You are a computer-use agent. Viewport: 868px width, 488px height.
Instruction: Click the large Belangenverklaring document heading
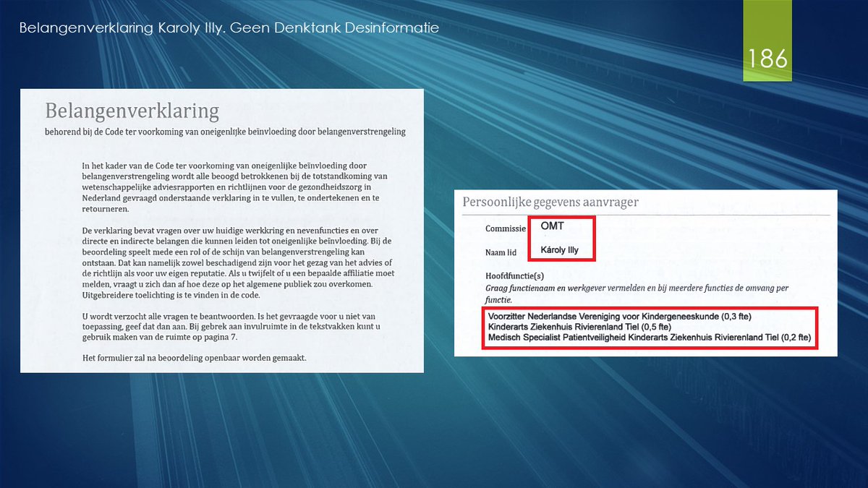coord(132,111)
